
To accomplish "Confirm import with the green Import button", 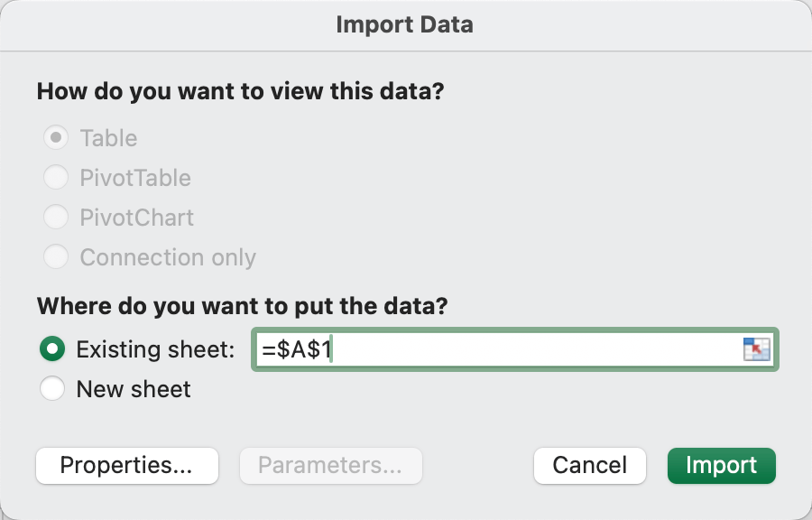I will click(721, 466).
